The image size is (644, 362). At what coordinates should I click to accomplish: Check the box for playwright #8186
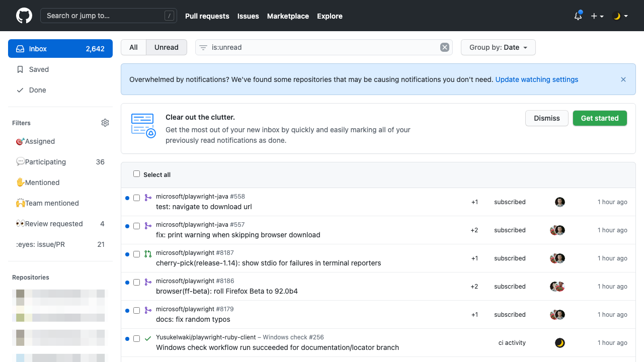[136, 283]
